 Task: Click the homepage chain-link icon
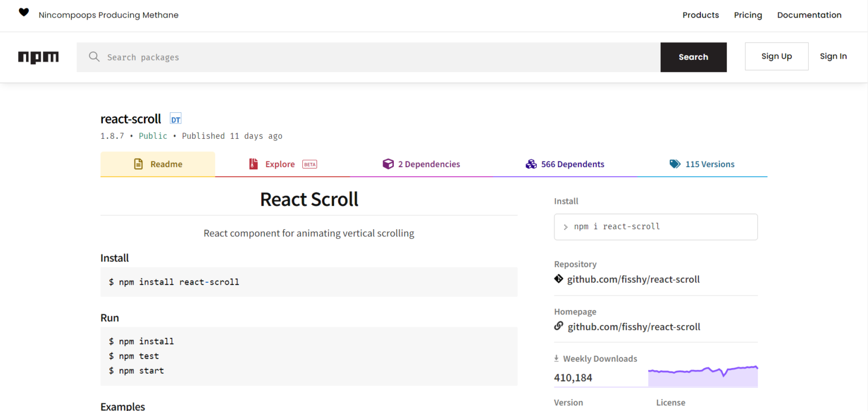tap(558, 326)
